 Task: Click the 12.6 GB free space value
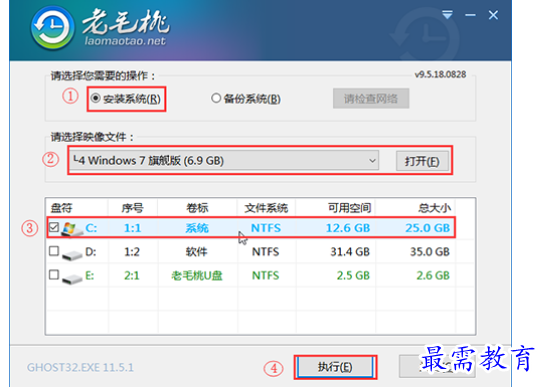348,228
